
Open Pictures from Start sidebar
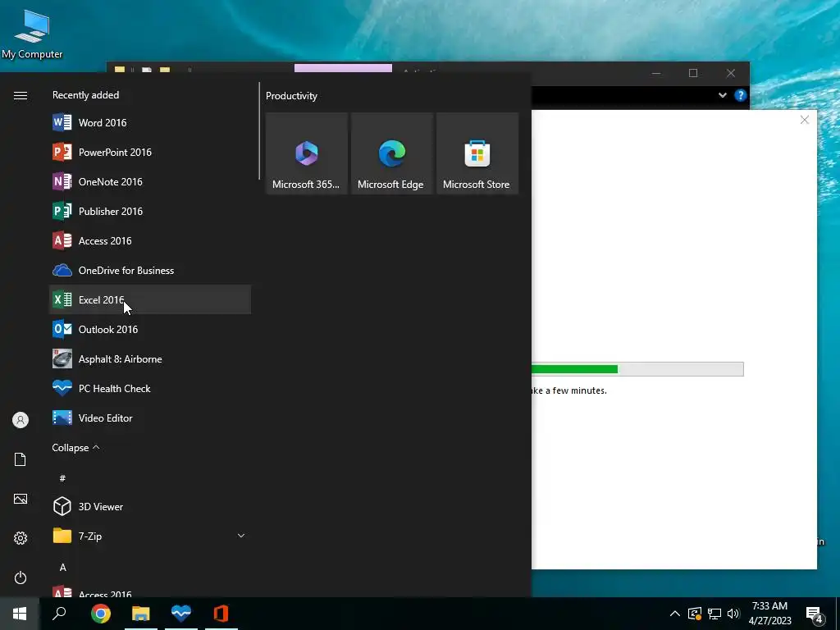tap(21, 499)
